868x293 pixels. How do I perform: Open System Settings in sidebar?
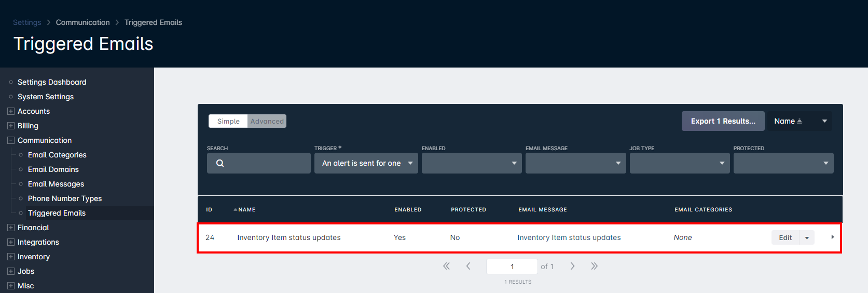(x=46, y=97)
